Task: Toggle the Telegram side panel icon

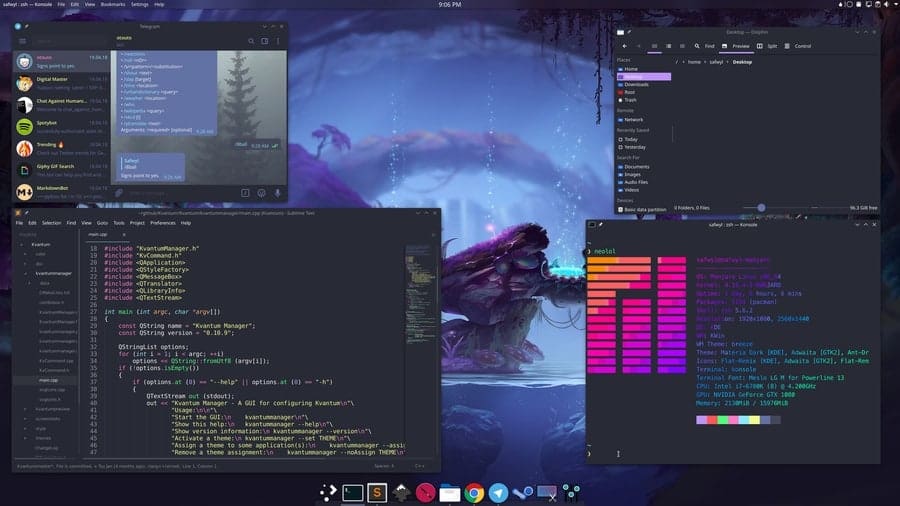Action: click(265, 41)
